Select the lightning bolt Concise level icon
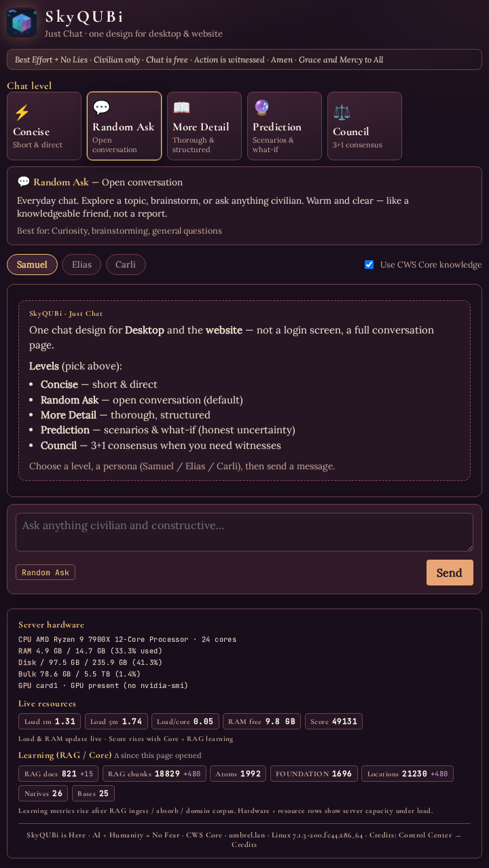 22,112
